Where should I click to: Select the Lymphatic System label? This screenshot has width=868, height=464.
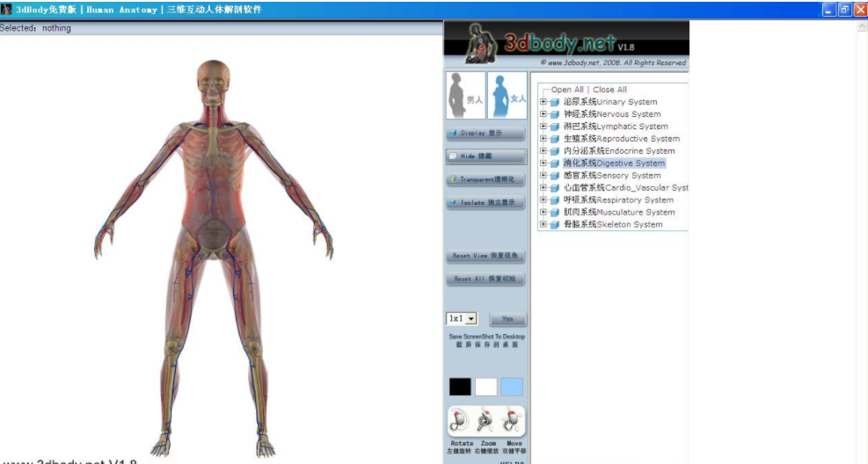[616, 126]
